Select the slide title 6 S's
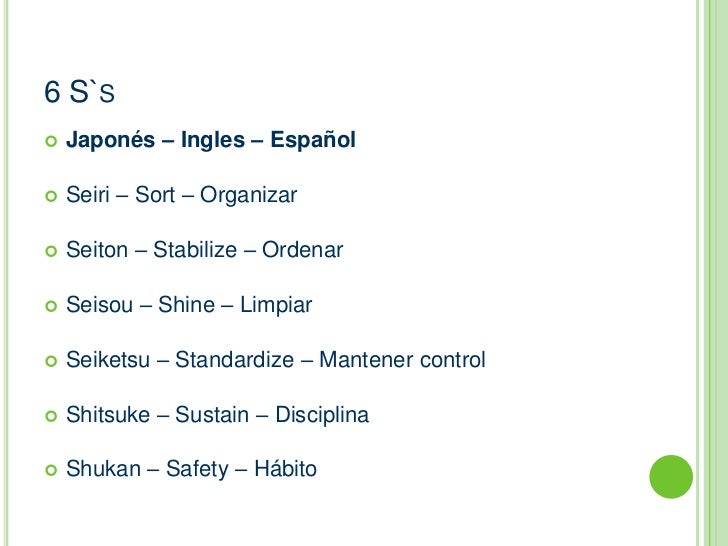Viewport: 728px width, 546px height. [79, 91]
